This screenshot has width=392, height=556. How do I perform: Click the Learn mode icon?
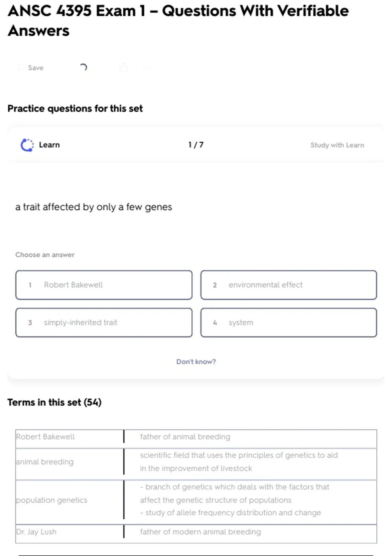pyautogui.click(x=27, y=145)
